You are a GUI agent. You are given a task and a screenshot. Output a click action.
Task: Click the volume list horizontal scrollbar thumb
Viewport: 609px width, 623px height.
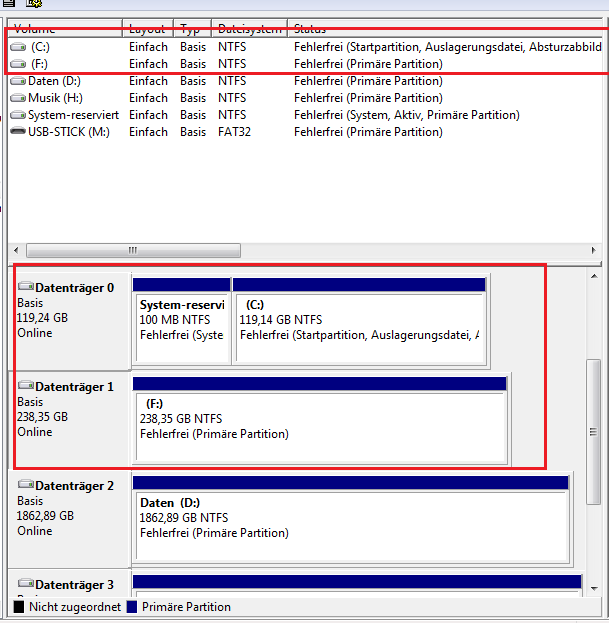coord(133,250)
